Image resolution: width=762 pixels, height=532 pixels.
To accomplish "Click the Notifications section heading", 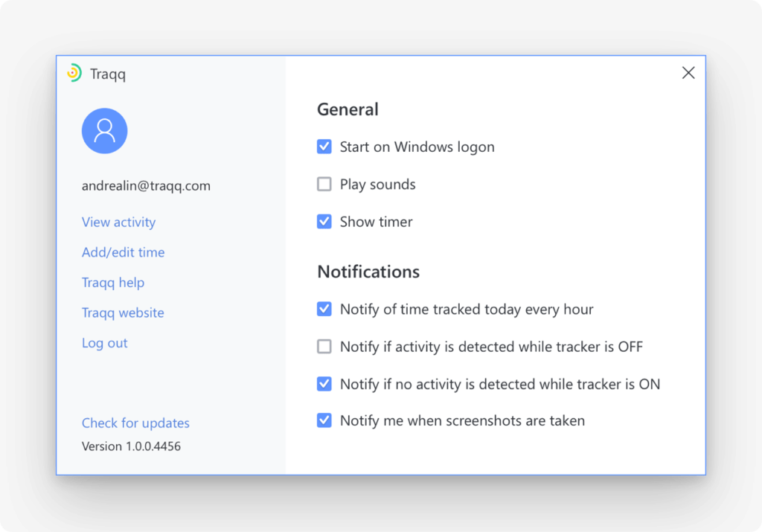I will [x=368, y=272].
